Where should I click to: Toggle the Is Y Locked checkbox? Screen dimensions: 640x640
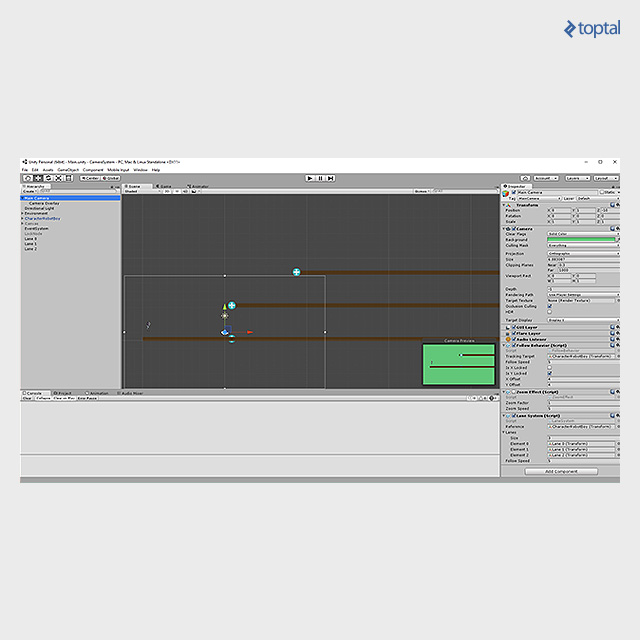point(549,373)
